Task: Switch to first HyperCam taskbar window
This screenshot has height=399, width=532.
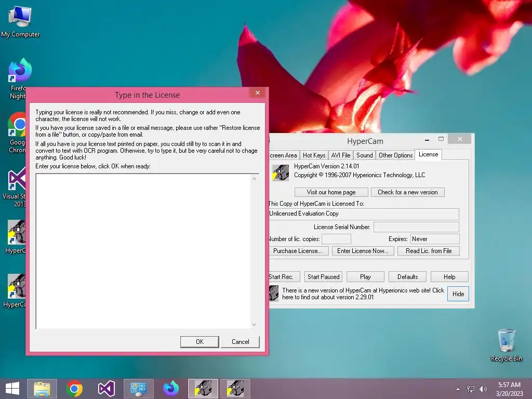Action: pos(203,389)
